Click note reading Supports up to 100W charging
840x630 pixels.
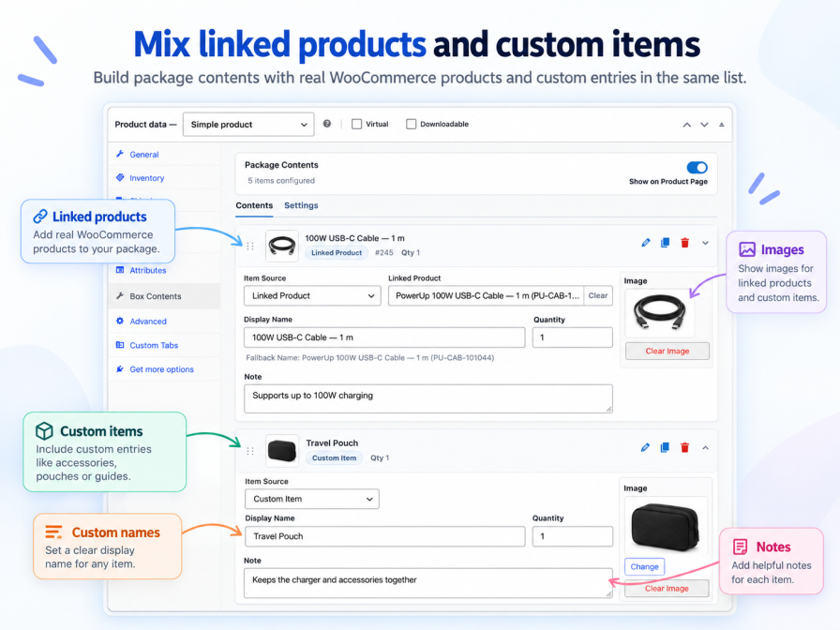tap(428, 398)
